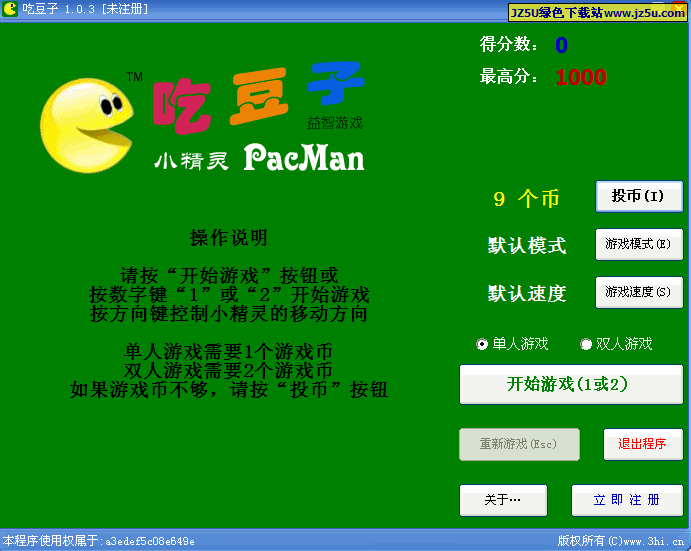Click the 小精灵 PacMan subtitle text
Viewport: 691px width, 551px height.
click(259, 158)
